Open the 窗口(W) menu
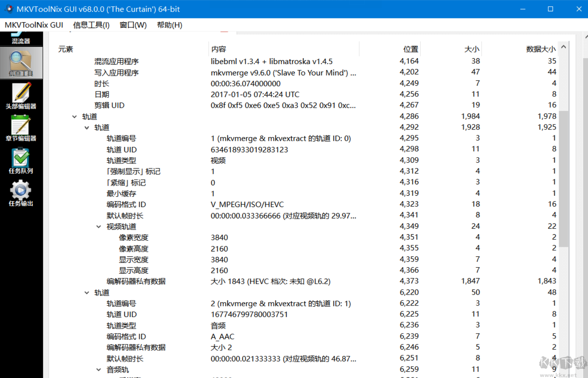This screenshot has width=588, height=378. pos(133,25)
